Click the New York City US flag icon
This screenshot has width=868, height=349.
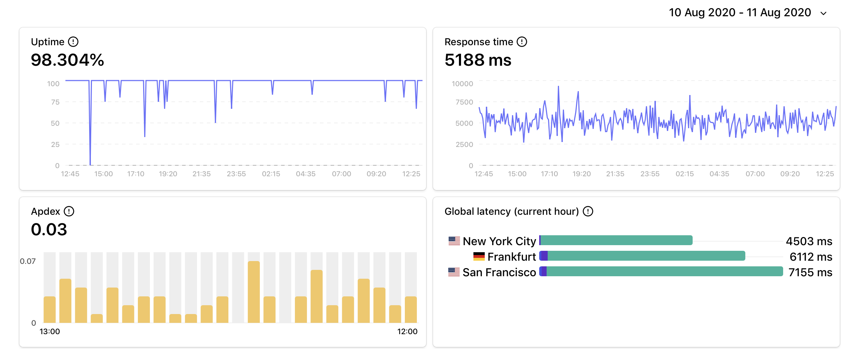[454, 241]
